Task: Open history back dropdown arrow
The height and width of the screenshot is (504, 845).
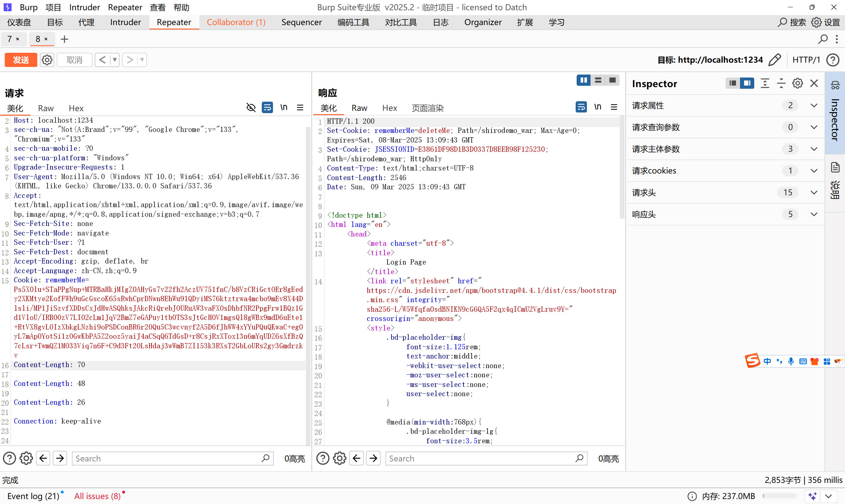Action: (115, 60)
